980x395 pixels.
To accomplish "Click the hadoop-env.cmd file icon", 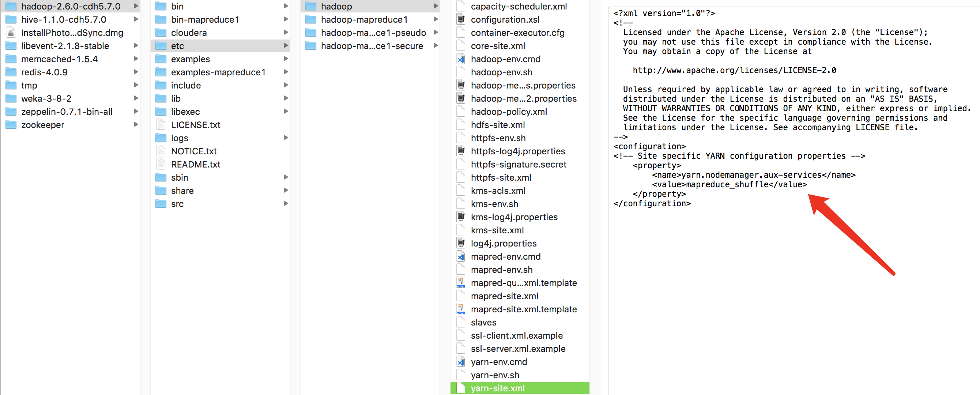I will click(x=460, y=59).
